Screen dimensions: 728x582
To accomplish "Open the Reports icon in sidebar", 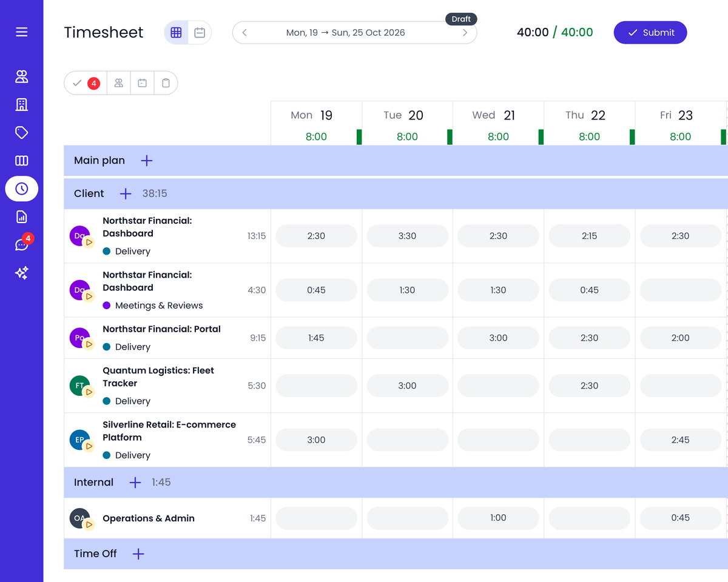I will 22,217.
